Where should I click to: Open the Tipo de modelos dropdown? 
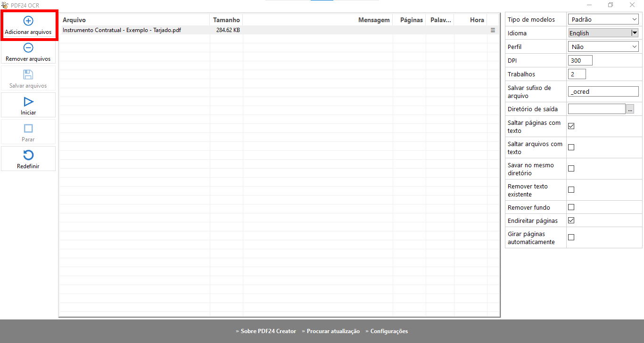coord(603,20)
